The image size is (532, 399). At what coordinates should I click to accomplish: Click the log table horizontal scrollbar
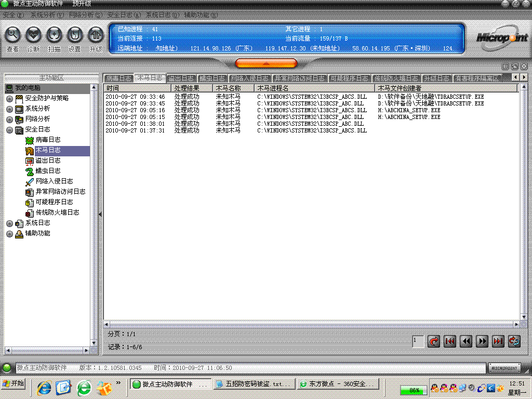[312, 325]
